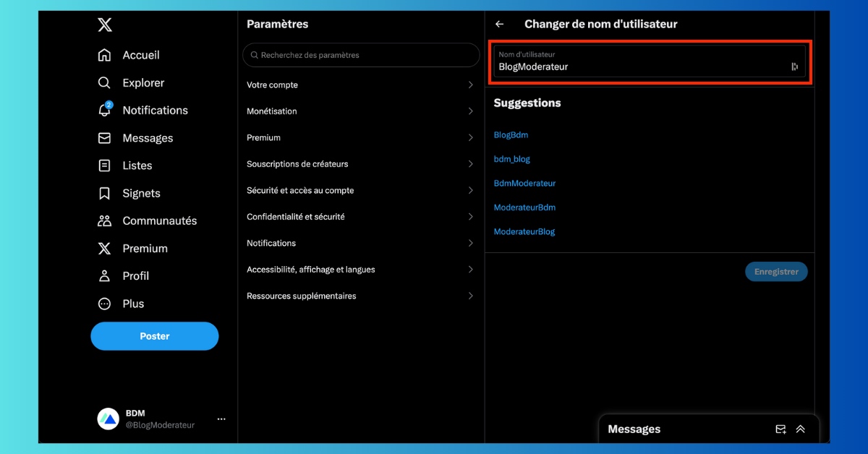Viewport: 868px width, 454px height.
Task: Click the Suggestions heading
Action: [527, 103]
